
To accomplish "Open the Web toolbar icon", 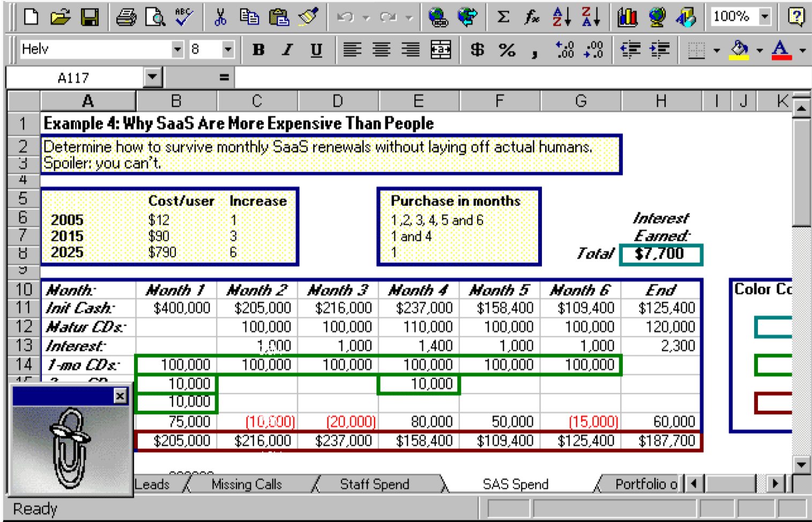I will pos(468,17).
